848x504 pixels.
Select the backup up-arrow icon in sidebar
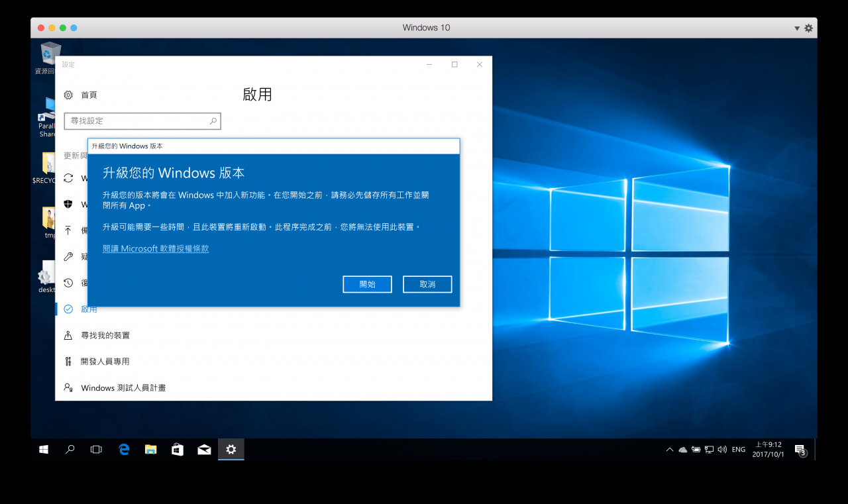coord(68,230)
